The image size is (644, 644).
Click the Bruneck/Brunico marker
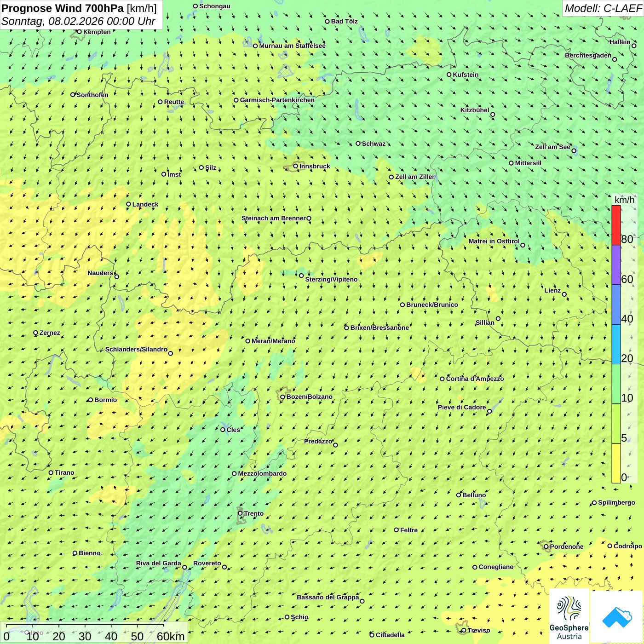tap(402, 305)
